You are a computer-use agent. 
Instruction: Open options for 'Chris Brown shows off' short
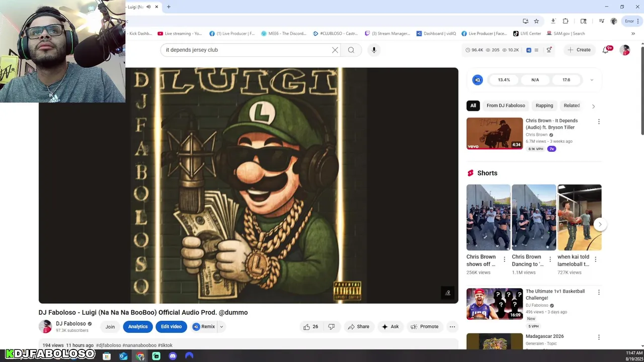click(504, 259)
